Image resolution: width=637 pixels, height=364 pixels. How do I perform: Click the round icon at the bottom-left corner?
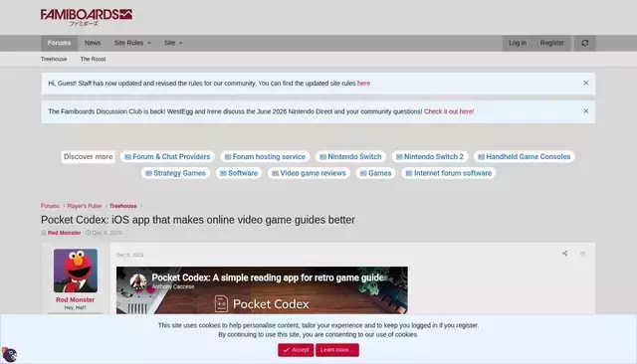coord(9,355)
